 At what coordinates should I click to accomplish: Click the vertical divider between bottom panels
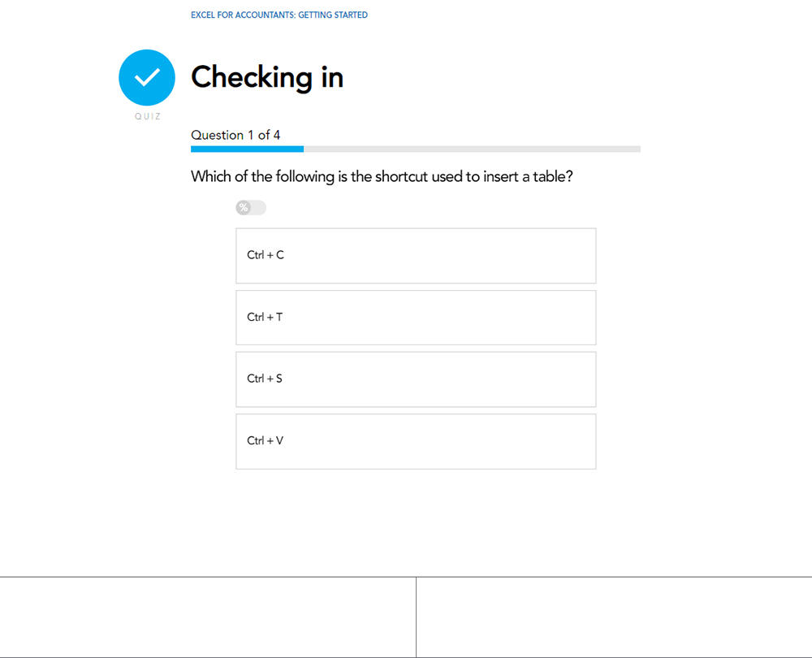pos(416,617)
